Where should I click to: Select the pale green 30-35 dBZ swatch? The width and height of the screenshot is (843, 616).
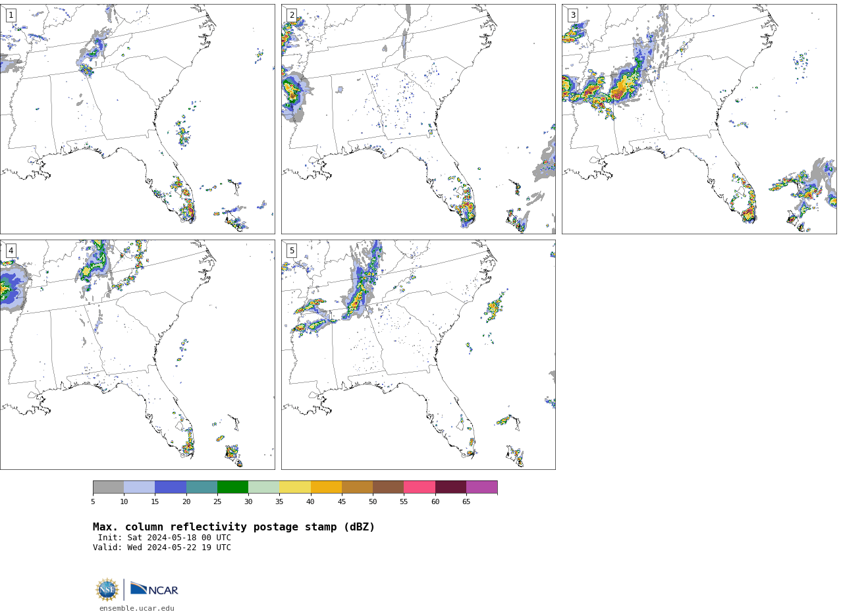pyautogui.click(x=264, y=487)
